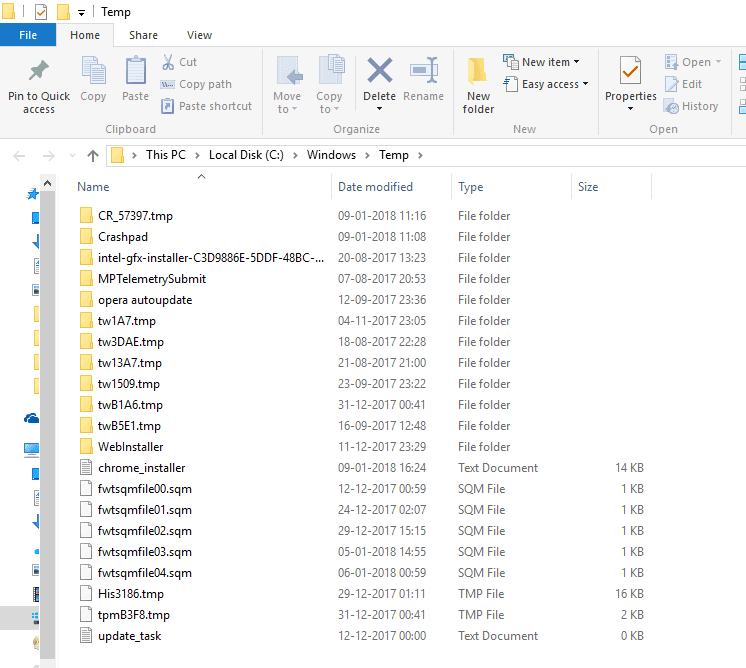Expand chevron after Temp in address bar

(x=420, y=156)
